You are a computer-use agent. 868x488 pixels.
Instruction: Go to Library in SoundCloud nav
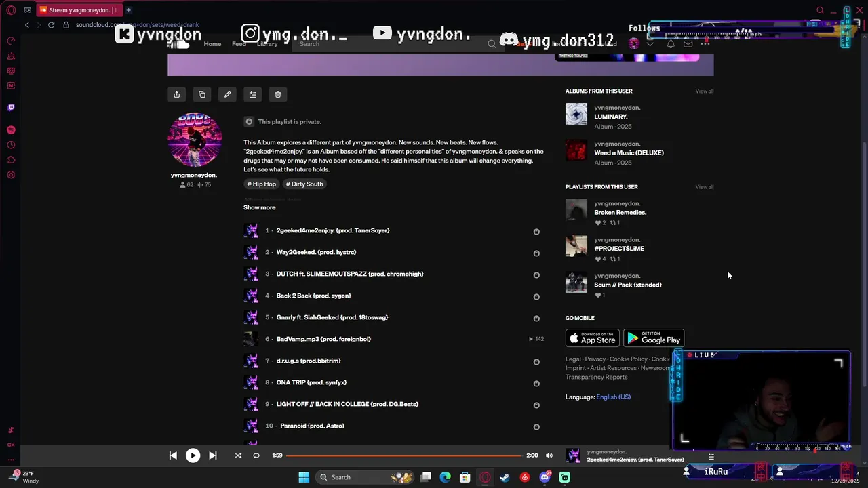click(267, 44)
